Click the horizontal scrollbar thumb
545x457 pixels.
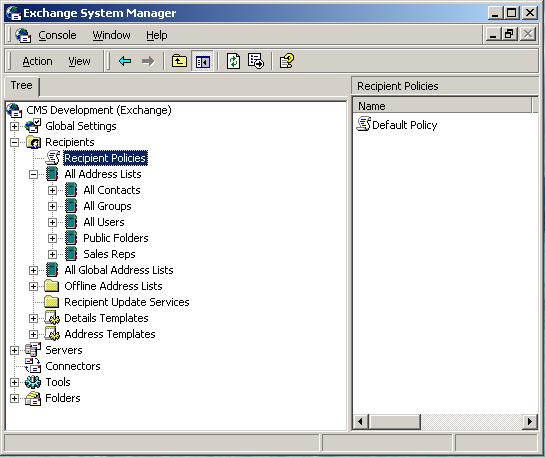pos(394,422)
